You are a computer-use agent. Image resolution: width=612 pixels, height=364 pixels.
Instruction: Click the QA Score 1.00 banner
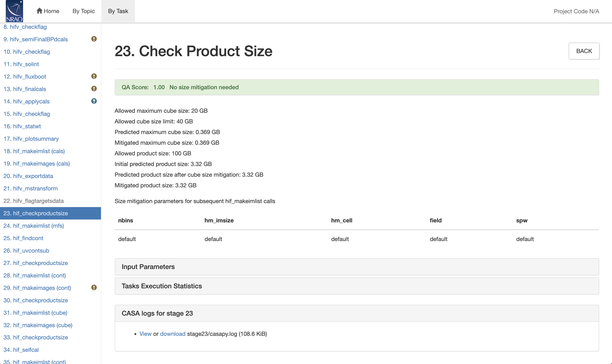[357, 87]
